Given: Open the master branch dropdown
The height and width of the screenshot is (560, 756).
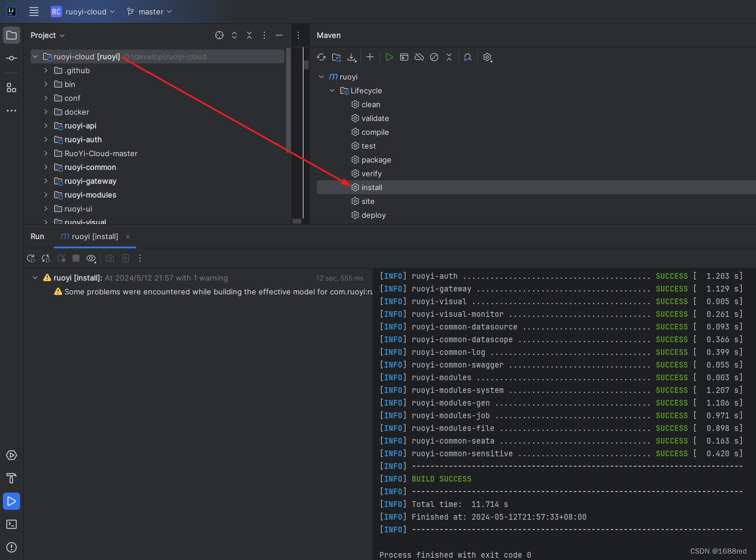Looking at the screenshot, I should [149, 12].
